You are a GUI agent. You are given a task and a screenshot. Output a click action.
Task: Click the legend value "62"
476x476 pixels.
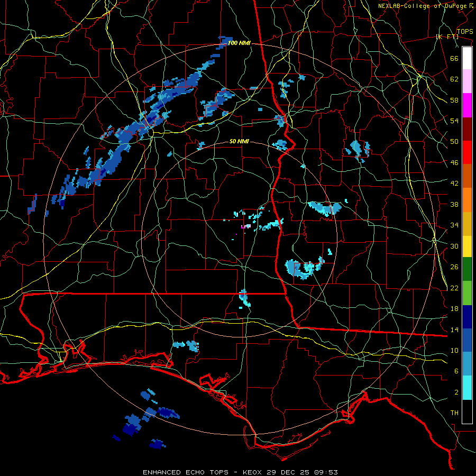(454, 79)
